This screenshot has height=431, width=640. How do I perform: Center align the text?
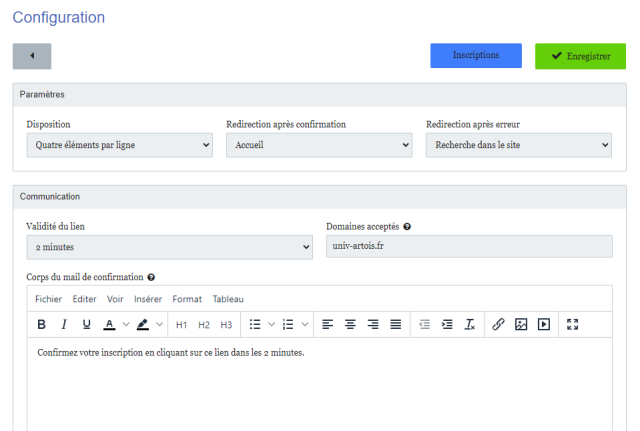coord(350,324)
